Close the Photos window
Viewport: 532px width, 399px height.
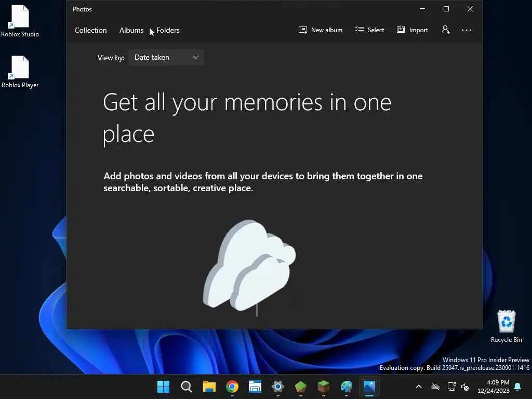pyautogui.click(x=470, y=9)
